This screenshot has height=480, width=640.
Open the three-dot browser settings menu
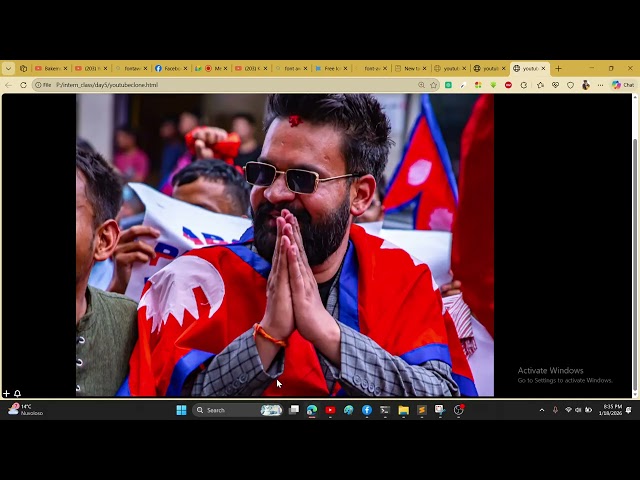click(600, 85)
